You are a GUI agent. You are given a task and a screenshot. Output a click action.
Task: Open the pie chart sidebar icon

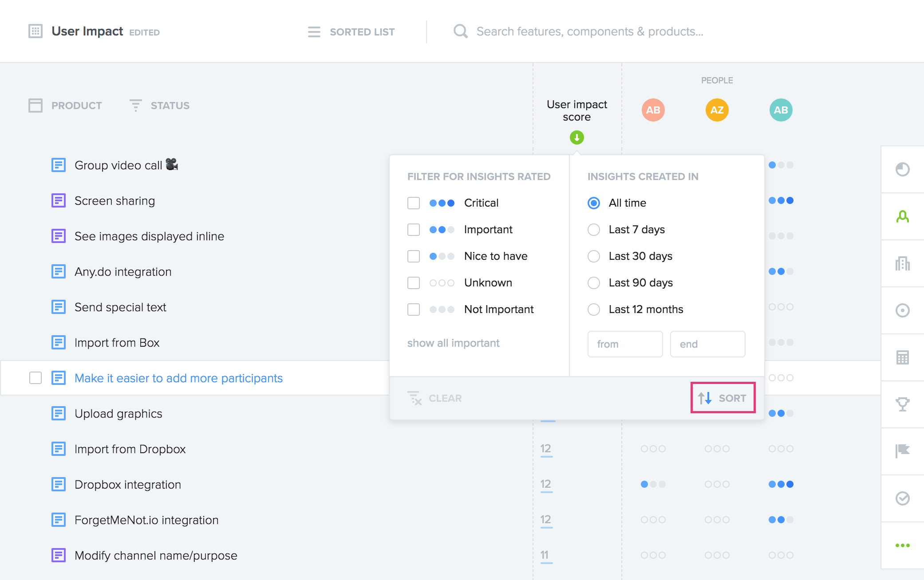[902, 169]
